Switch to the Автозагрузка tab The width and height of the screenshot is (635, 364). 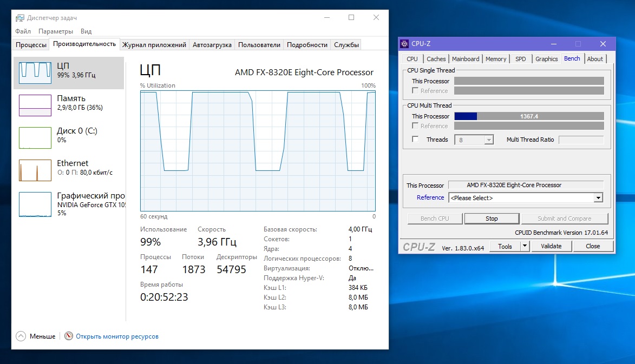click(x=212, y=44)
